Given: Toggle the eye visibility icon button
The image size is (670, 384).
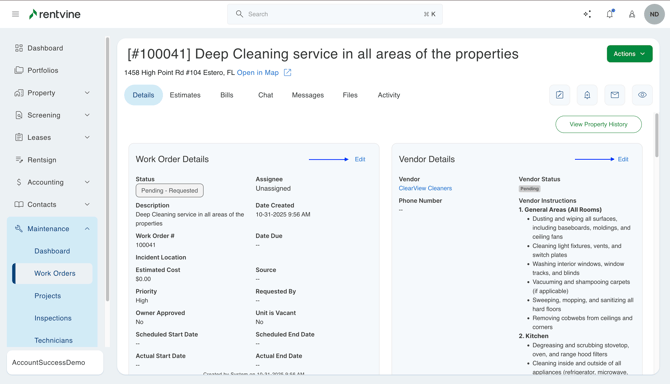Looking at the screenshot, I should (642, 95).
